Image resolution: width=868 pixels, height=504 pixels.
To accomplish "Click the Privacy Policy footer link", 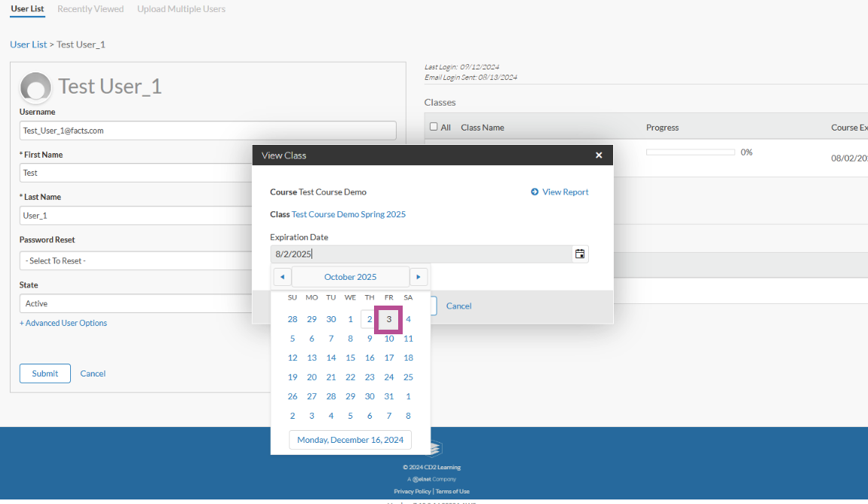I will click(x=412, y=491).
